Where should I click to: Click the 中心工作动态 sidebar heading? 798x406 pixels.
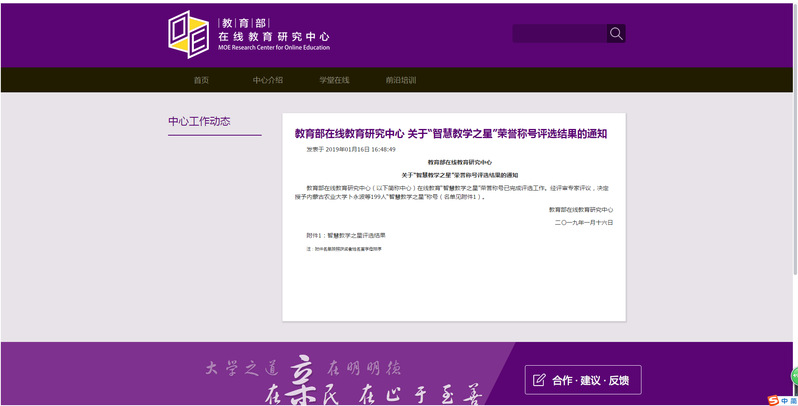(199, 122)
